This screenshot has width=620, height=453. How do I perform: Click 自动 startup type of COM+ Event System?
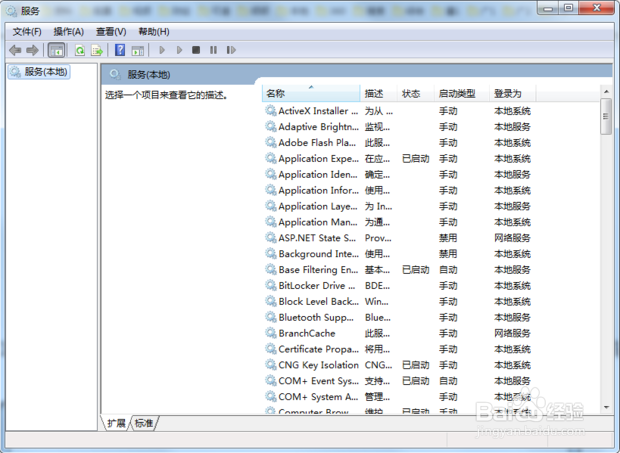(x=448, y=381)
